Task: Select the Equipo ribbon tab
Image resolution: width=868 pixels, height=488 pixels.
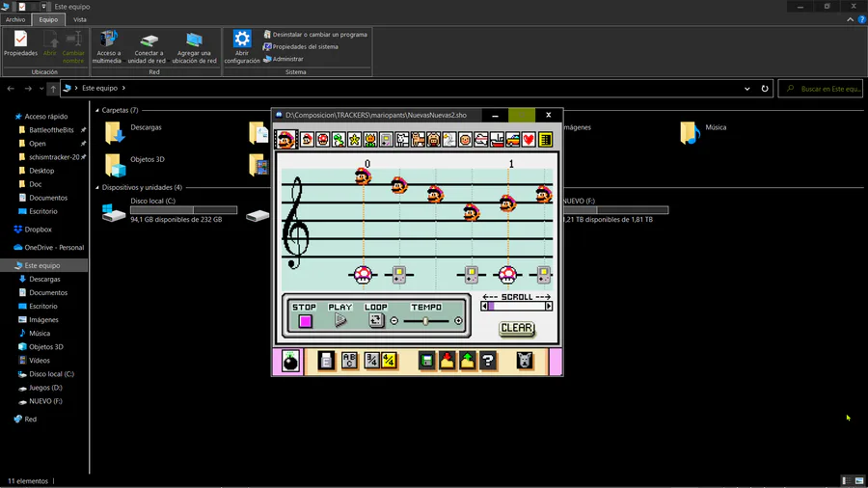Action: pyautogui.click(x=48, y=19)
